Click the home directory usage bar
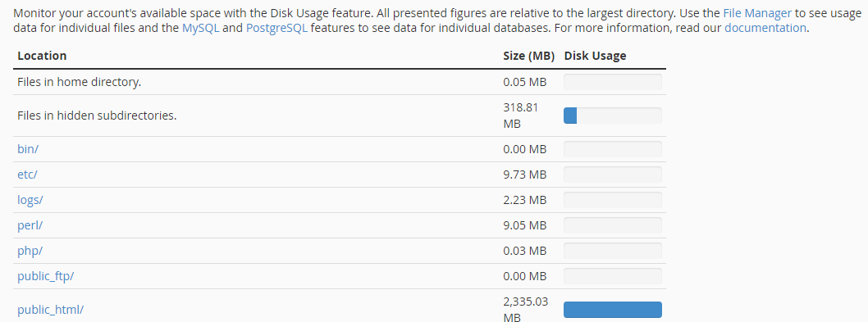868x322 pixels. pos(612,82)
